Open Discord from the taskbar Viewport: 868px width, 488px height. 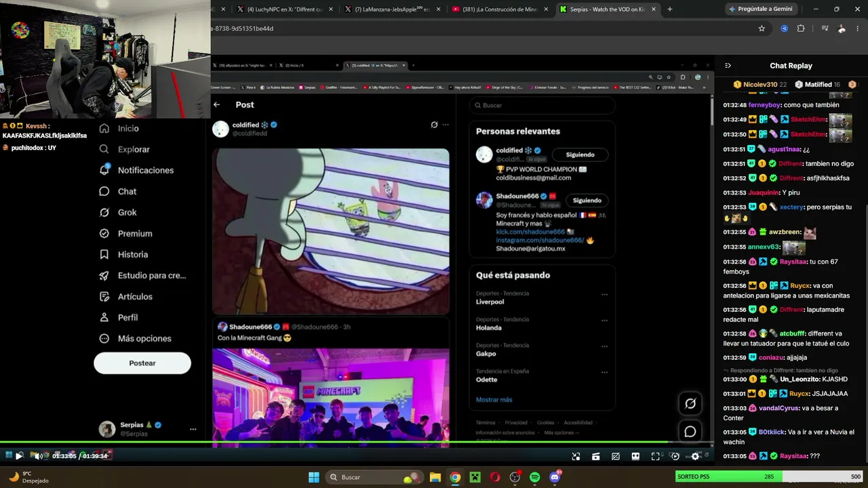pyautogui.click(x=555, y=477)
